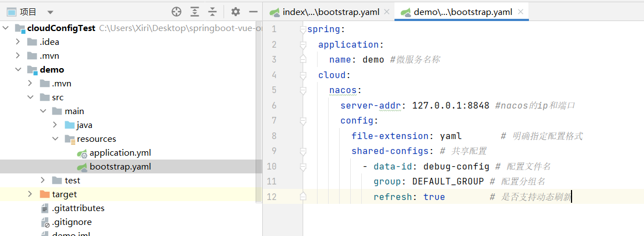
Task: Fold the config block on line 7
Action: click(x=303, y=121)
